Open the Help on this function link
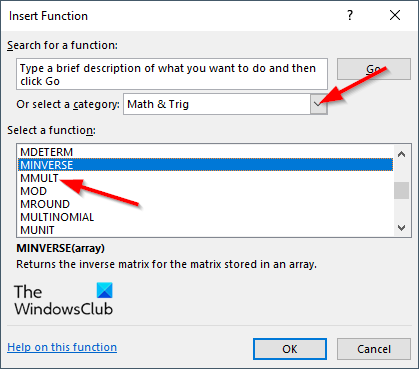The width and height of the screenshot is (419, 369). point(62,347)
